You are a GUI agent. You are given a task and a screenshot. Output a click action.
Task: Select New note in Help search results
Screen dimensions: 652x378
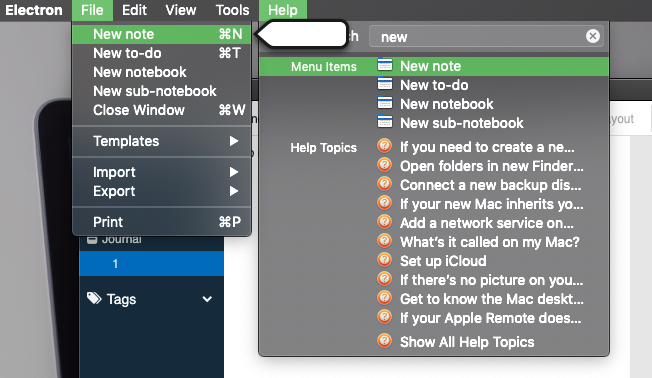pos(434,67)
